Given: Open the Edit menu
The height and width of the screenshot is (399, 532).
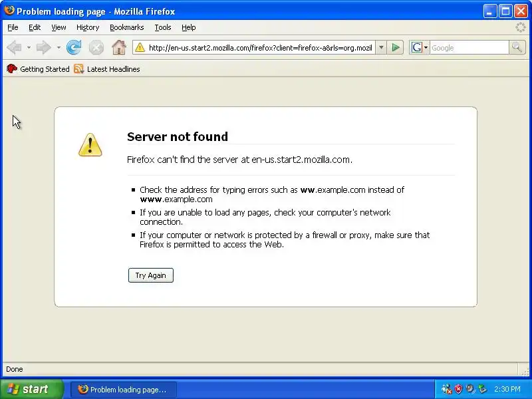Looking at the screenshot, I should [35, 27].
